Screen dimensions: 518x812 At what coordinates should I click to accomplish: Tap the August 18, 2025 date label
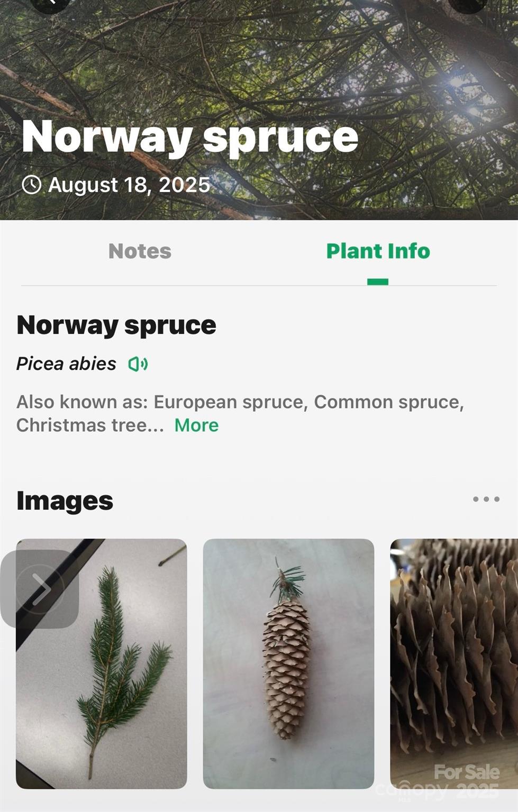coord(129,185)
